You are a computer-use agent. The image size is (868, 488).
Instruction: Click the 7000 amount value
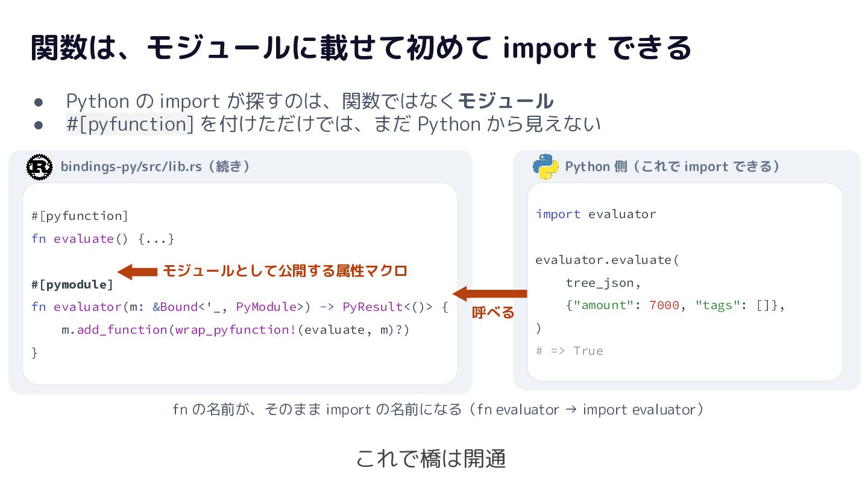tap(664, 305)
